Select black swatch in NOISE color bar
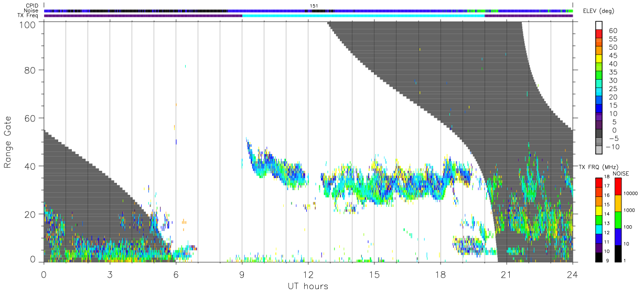 click(x=618, y=253)
